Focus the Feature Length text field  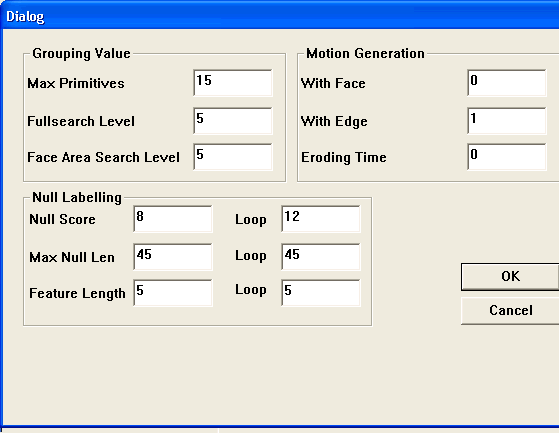tap(173, 293)
